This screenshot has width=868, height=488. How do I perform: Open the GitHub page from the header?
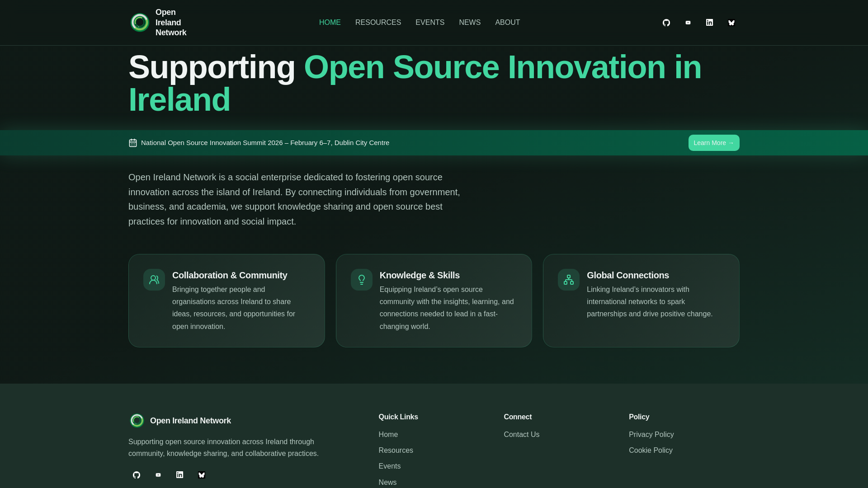(666, 22)
